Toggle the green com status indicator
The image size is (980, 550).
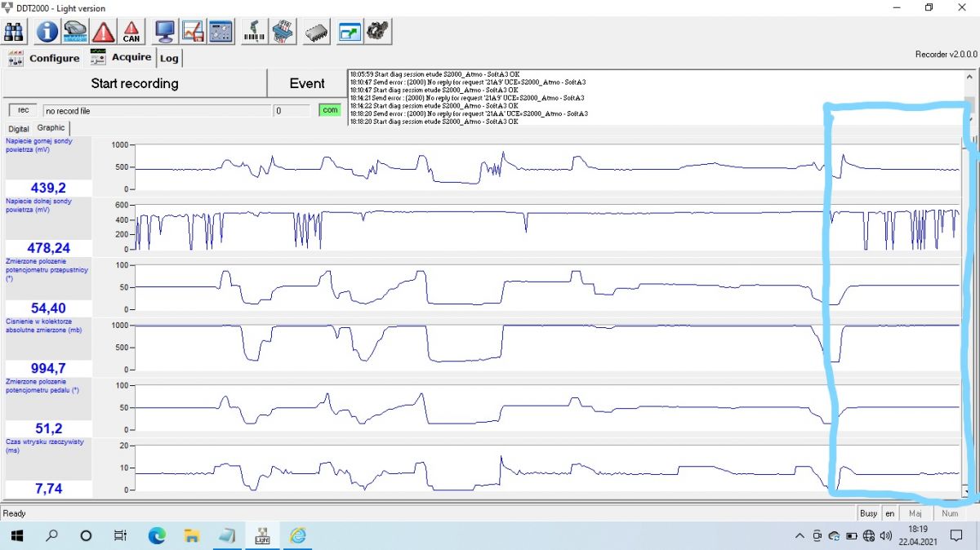(329, 110)
